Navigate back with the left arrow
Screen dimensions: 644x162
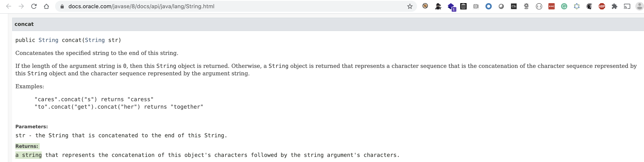click(x=9, y=6)
